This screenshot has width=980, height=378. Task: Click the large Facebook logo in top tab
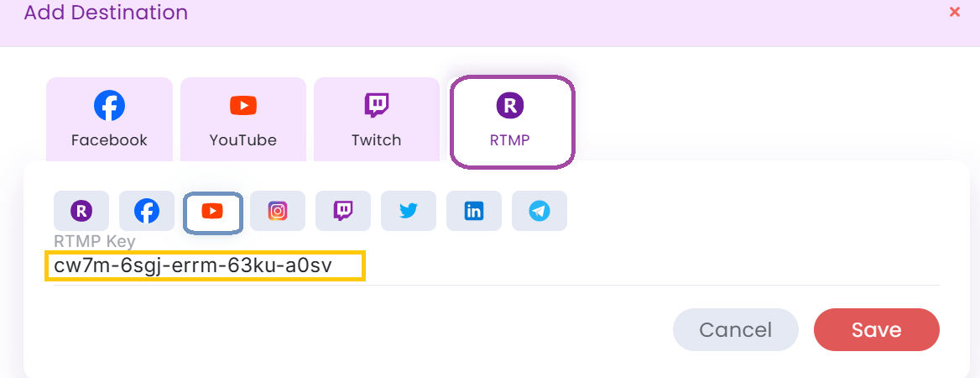tap(109, 106)
